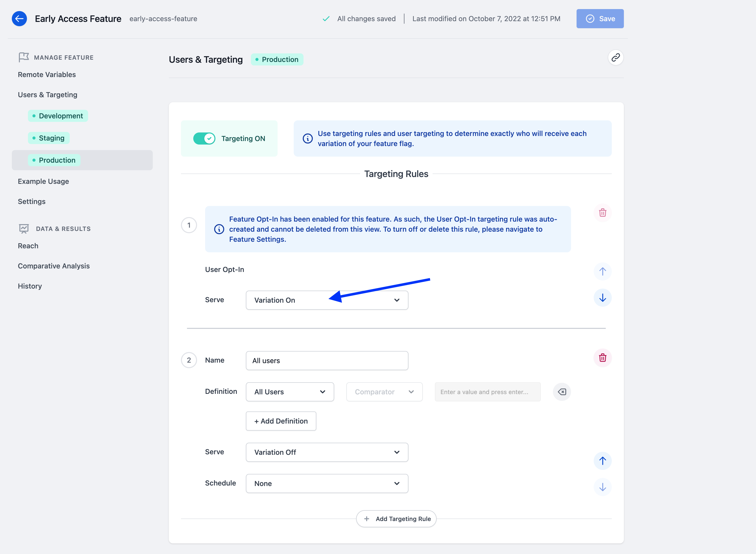Click the Definition All Users dropdown
The width and height of the screenshot is (756, 554).
(x=289, y=391)
